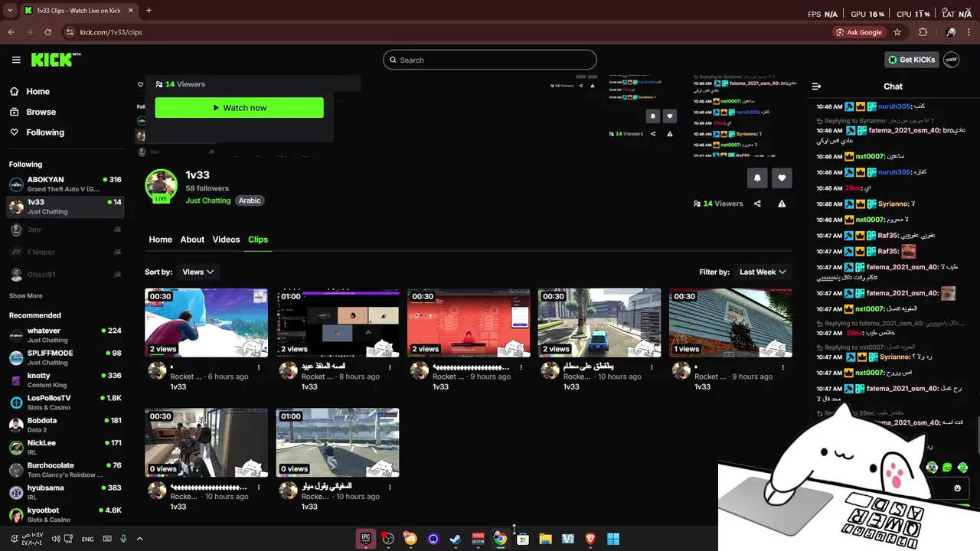The image size is (980, 551).
Task: Open the 1v33 channel avatar with the LIVE badge
Action: click(x=161, y=186)
